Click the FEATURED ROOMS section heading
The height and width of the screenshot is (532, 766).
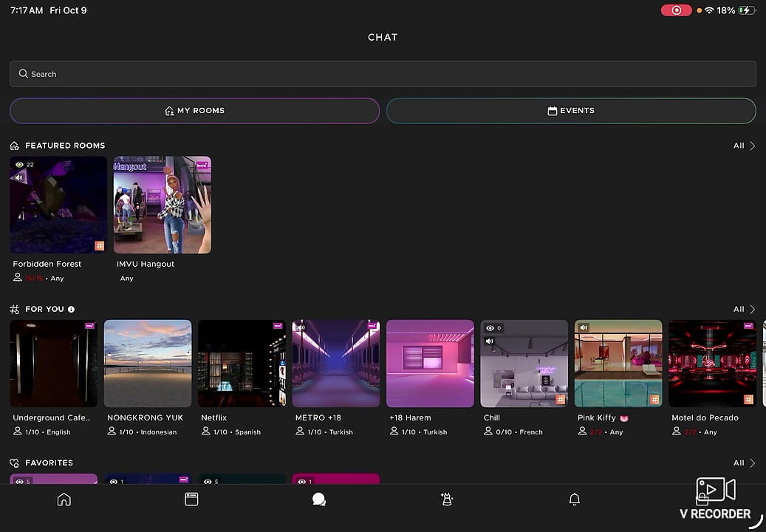65,146
